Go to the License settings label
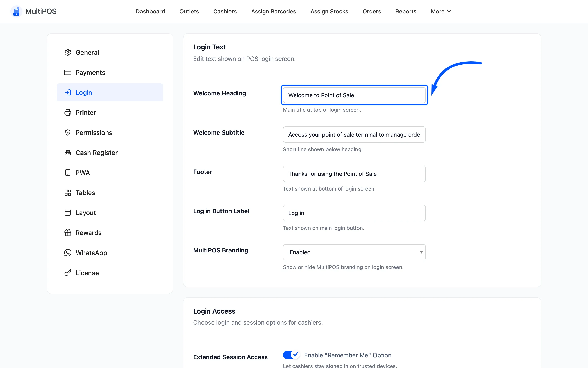This screenshot has height=368, width=588. (x=87, y=273)
